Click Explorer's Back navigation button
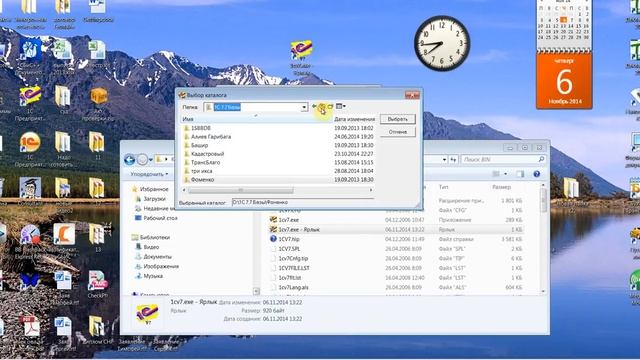The image size is (640, 360). 129,160
